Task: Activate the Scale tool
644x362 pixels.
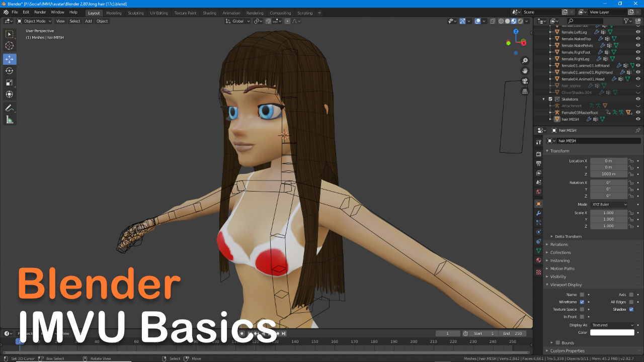Action: tap(10, 82)
